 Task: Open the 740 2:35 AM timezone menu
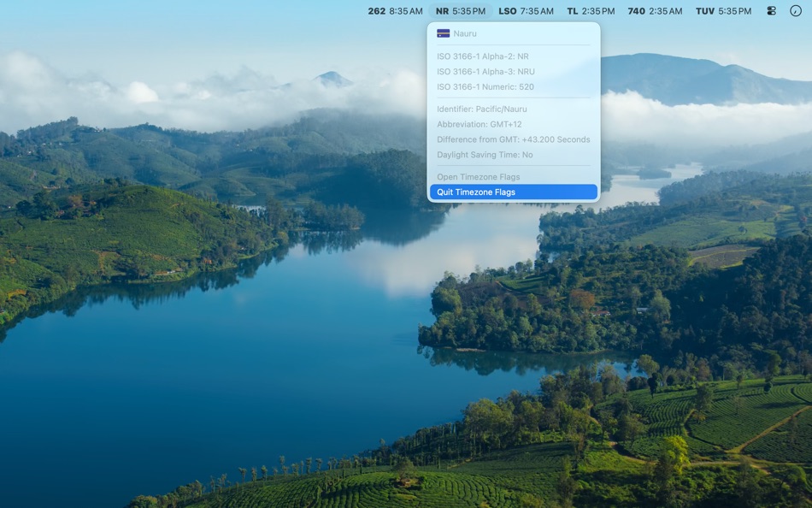tap(656, 11)
